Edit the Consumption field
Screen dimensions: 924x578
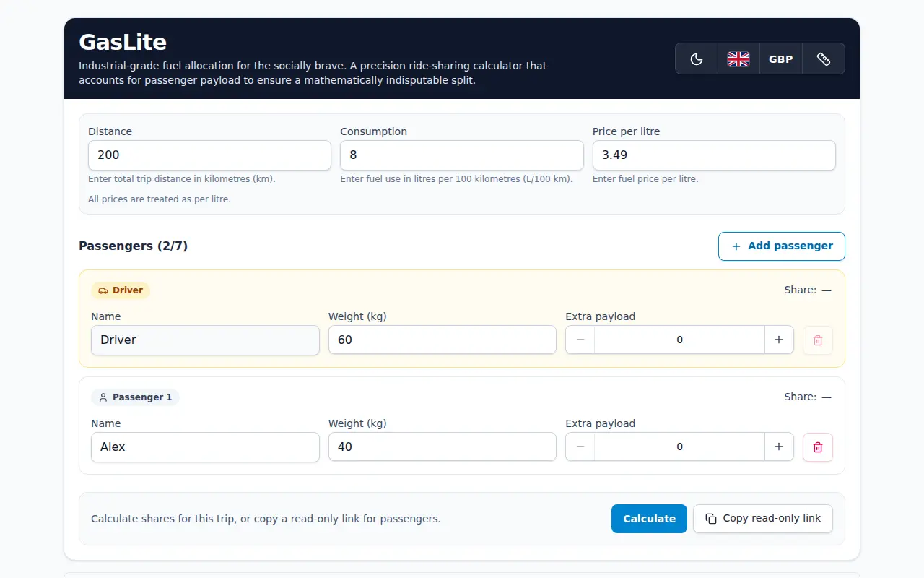(462, 155)
